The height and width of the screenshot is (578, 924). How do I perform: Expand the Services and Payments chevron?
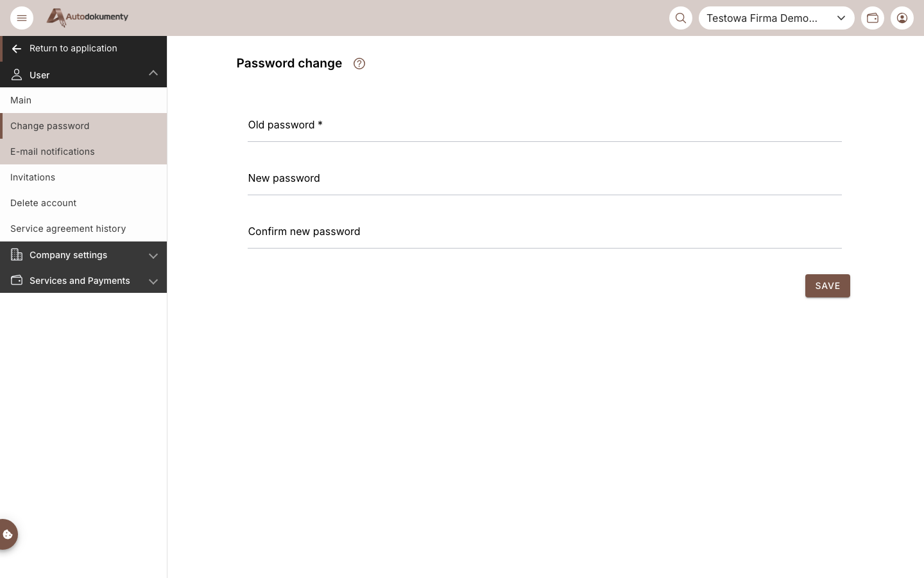click(x=153, y=281)
